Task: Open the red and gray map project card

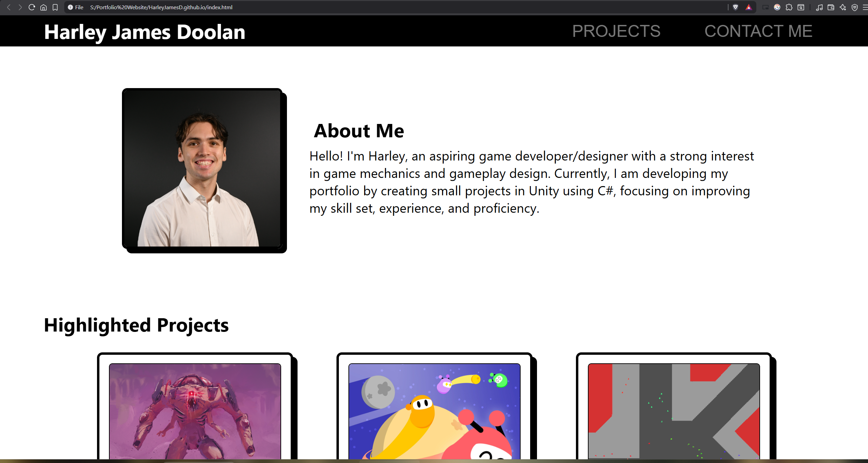Action: 674,410
